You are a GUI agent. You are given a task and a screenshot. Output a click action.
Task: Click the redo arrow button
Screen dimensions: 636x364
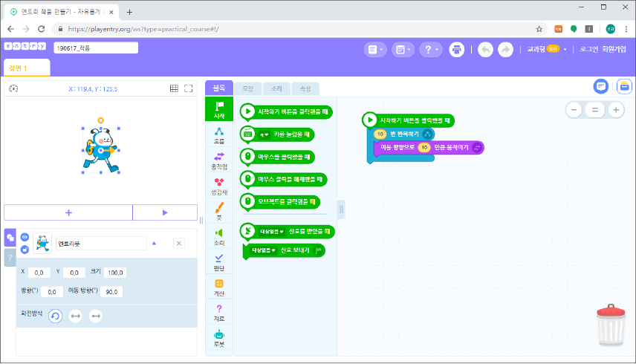tap(505, 49)
